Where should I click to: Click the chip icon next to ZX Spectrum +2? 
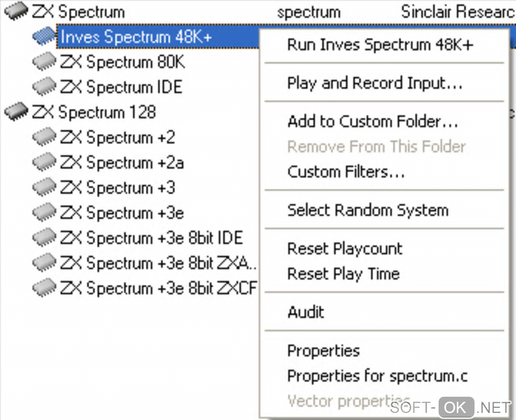45,137
